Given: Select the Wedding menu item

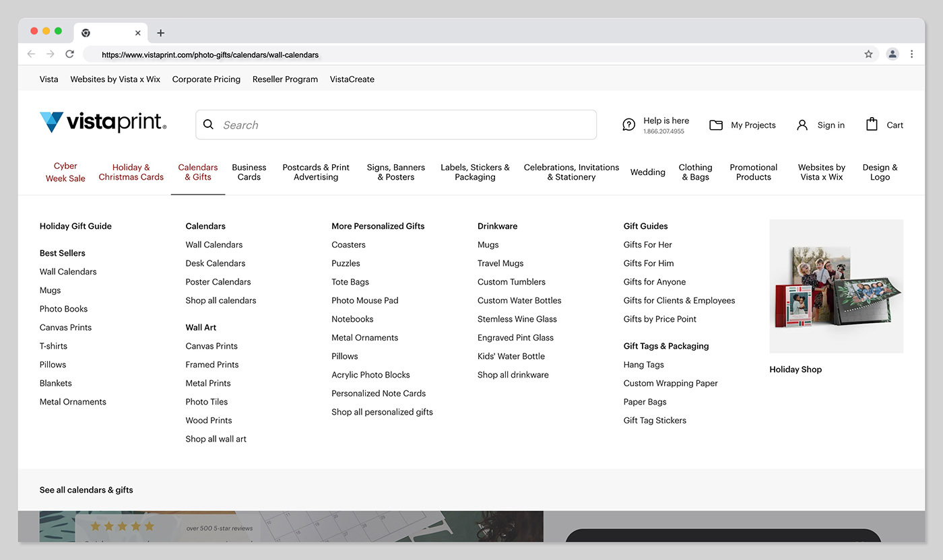Looking at the screenshot, I should [x=647, y=172].
